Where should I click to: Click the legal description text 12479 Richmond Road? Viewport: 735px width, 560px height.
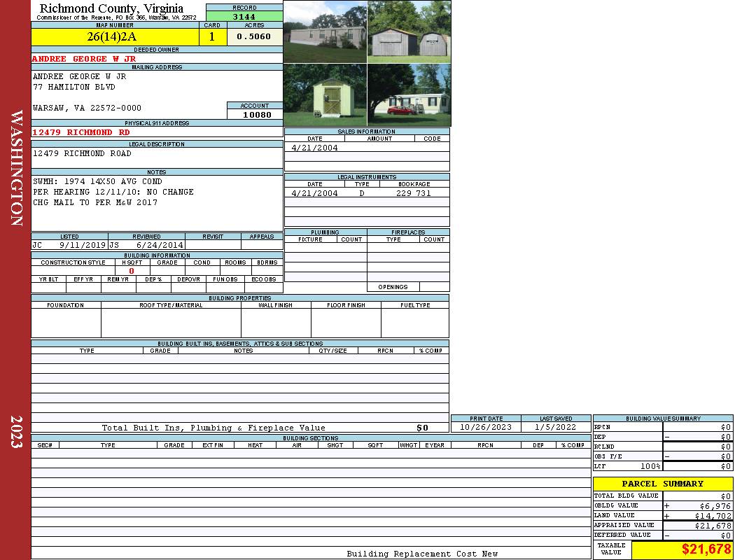(82, 153)
